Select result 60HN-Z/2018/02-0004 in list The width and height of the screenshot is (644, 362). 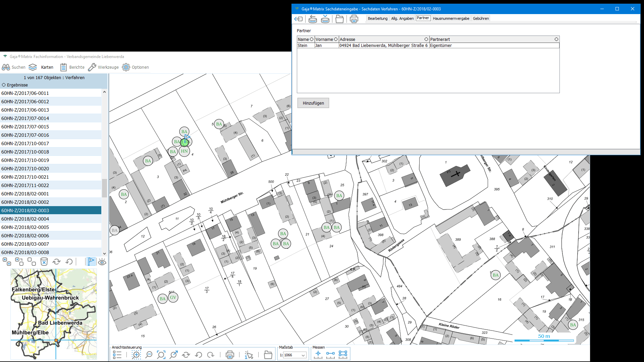pyautogui.click(x=25, y=219)
